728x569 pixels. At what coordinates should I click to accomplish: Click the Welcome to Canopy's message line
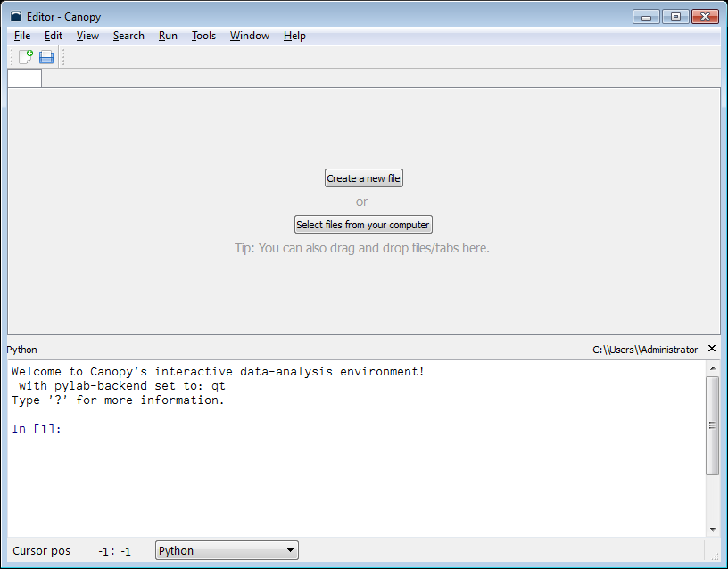(x=218, y=372)
